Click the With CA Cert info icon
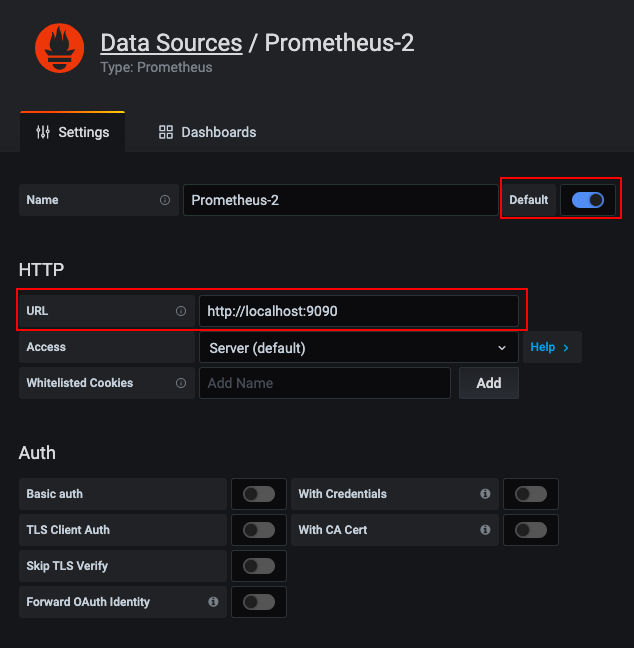The width and height of the screenshot is (634, 648). 485,529
